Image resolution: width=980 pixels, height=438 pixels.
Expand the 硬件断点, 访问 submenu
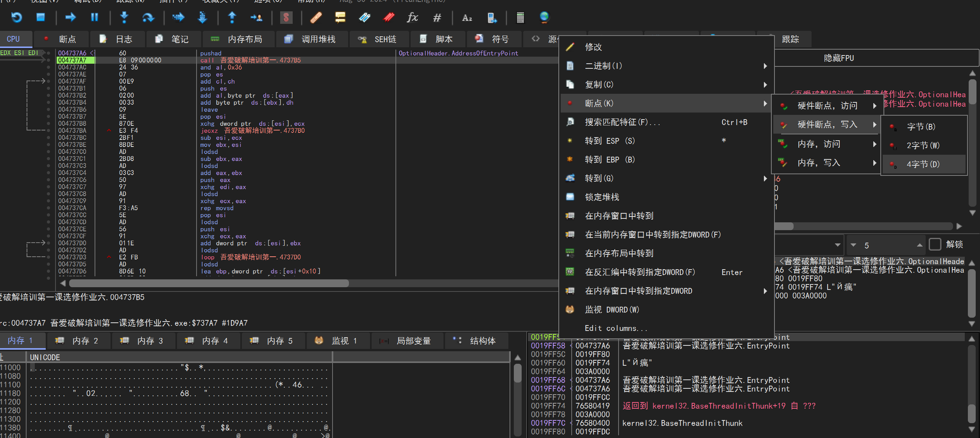pyautogui.click(x=826, y=105)
